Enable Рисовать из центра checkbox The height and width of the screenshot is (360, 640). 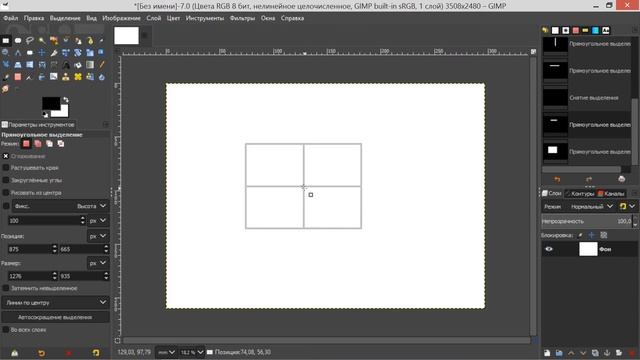point(6,192)
